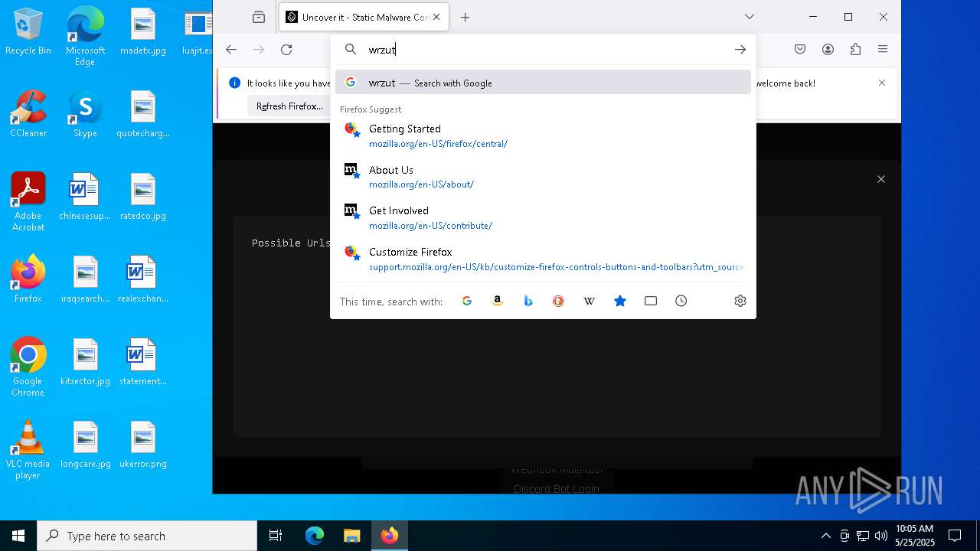Select the statement Word document icon
The width and height of the screenshot is (980, 551).
143,363
